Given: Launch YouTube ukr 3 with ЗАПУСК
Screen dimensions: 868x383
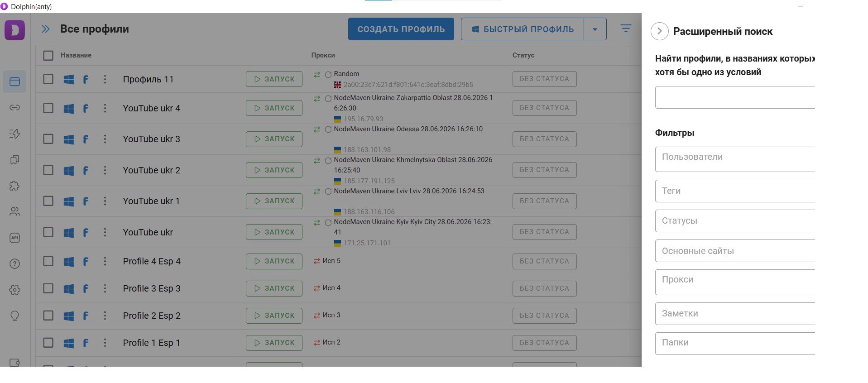Looking at the screenshot, I should coord(274,139).
